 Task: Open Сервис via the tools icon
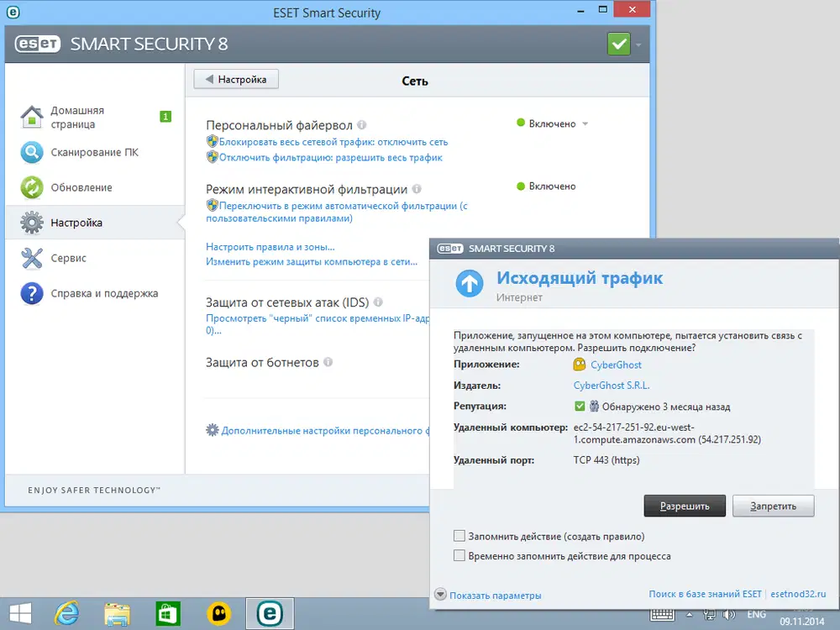click(31, 258)
